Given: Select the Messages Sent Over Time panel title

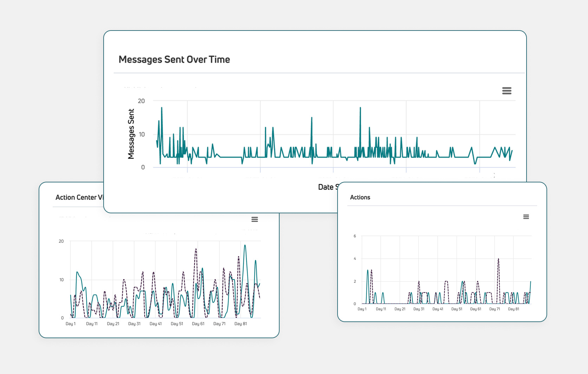Looking at the screenshot, I should click(x=175, y=59).
